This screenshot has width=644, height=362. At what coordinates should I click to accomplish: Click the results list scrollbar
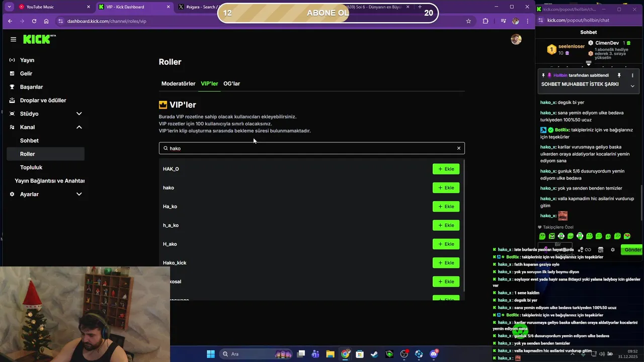pos(463,225)
